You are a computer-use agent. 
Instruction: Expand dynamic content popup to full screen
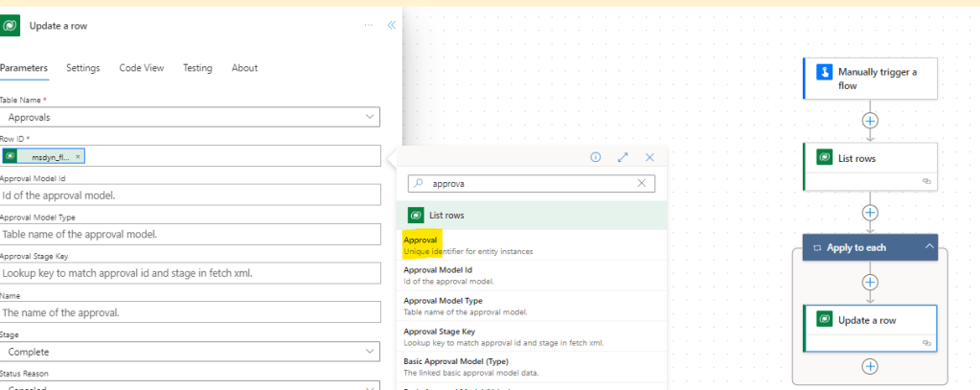click(623, 157)
